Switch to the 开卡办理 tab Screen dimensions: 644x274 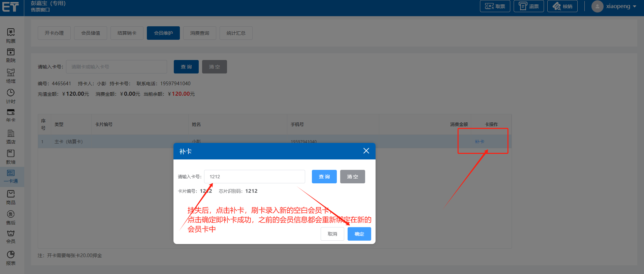(54, 33)
